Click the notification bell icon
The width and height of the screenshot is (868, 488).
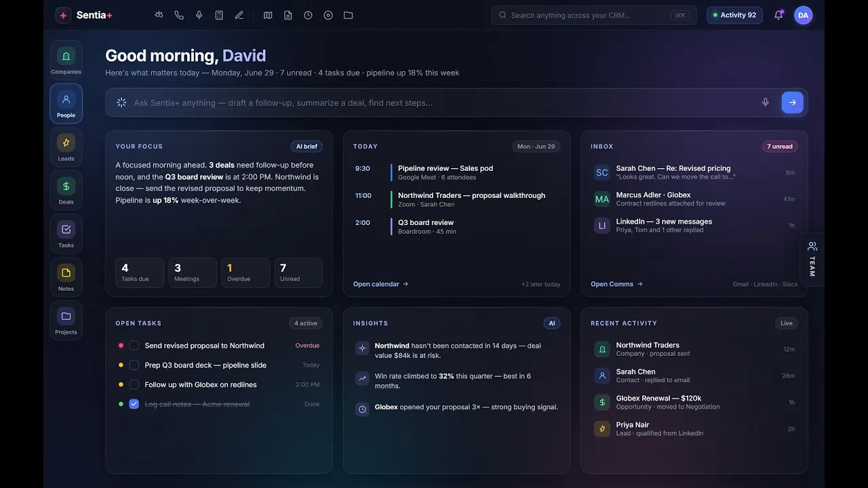[778, 15]
